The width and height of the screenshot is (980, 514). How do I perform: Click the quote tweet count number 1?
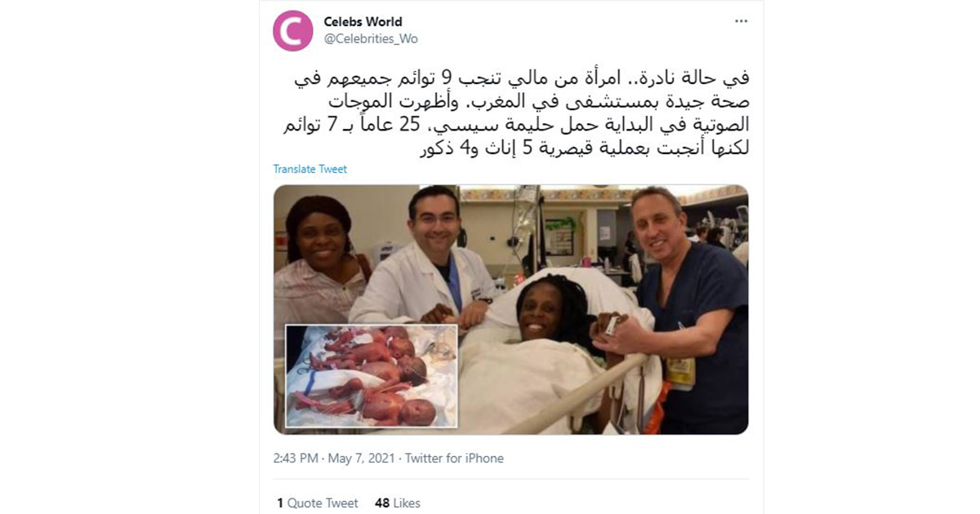279,503
